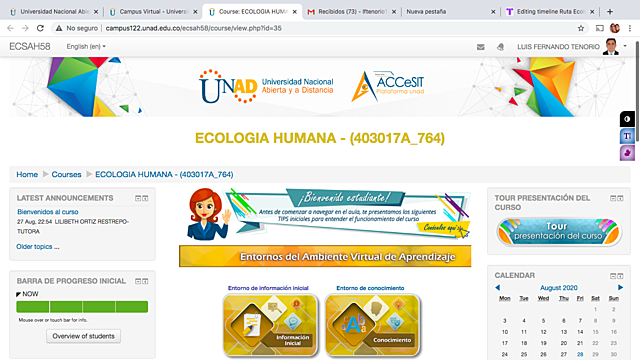Switch to Editing timeline Ruta tab
Viewport: 640px width, 360px height.
(x=550, y=11)
